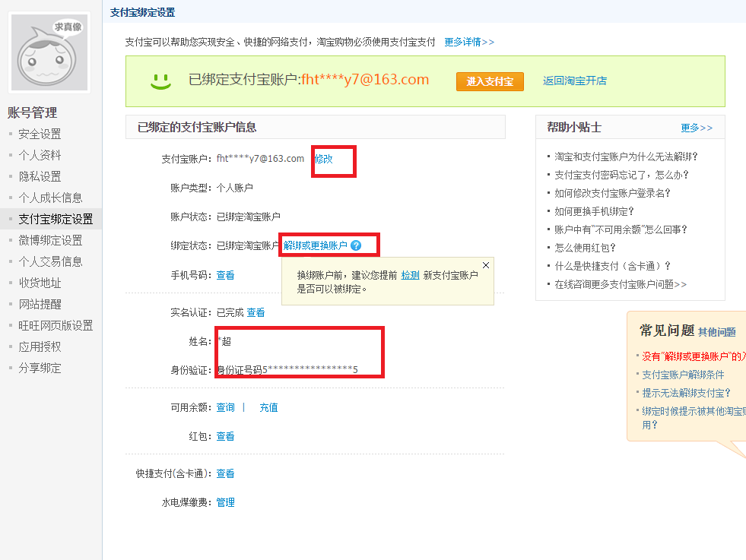Click the user avatar image
Viewport: 746px width, 560px height.
click(49, 52)
